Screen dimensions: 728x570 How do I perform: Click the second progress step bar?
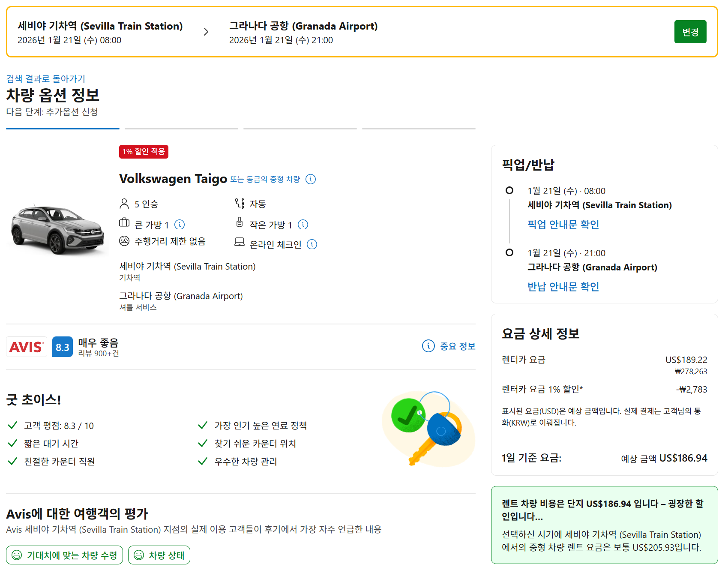[181, 128]
